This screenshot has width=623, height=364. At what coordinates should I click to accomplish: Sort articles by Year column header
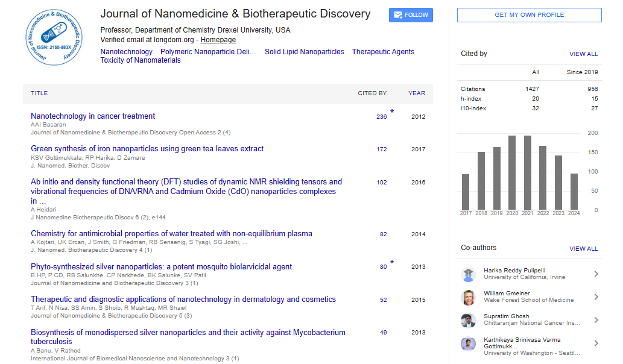click(416, 93)
